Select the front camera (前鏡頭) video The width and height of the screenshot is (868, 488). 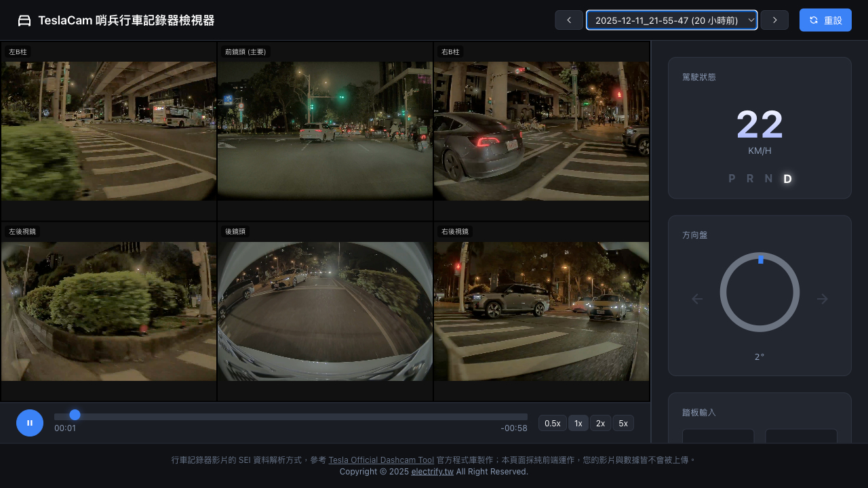tap(325, 131)
